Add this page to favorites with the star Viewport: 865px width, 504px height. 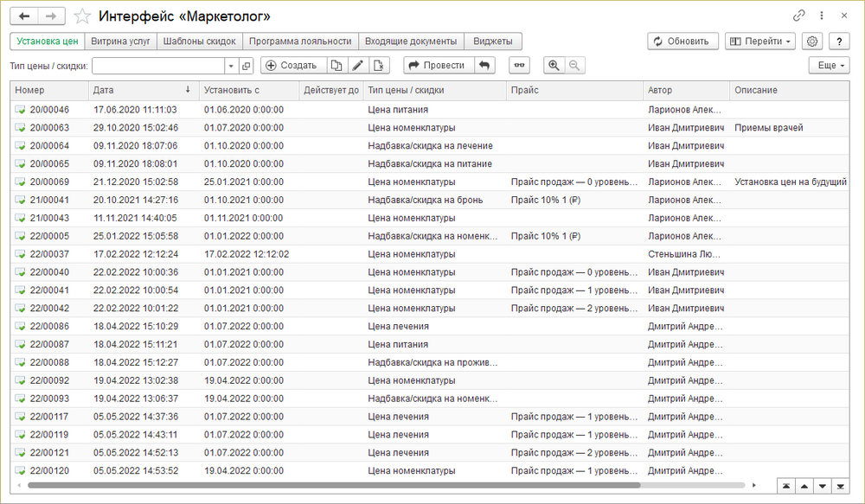pos(81,16)
